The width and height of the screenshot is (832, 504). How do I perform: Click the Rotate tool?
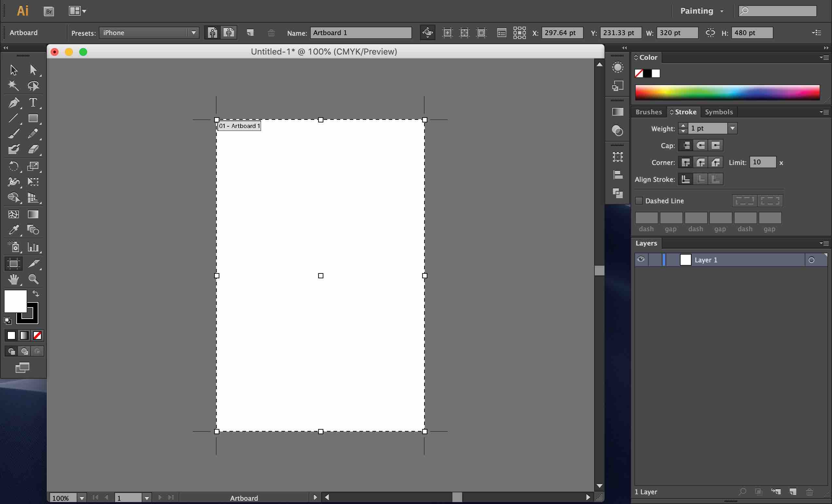point(14,166)
